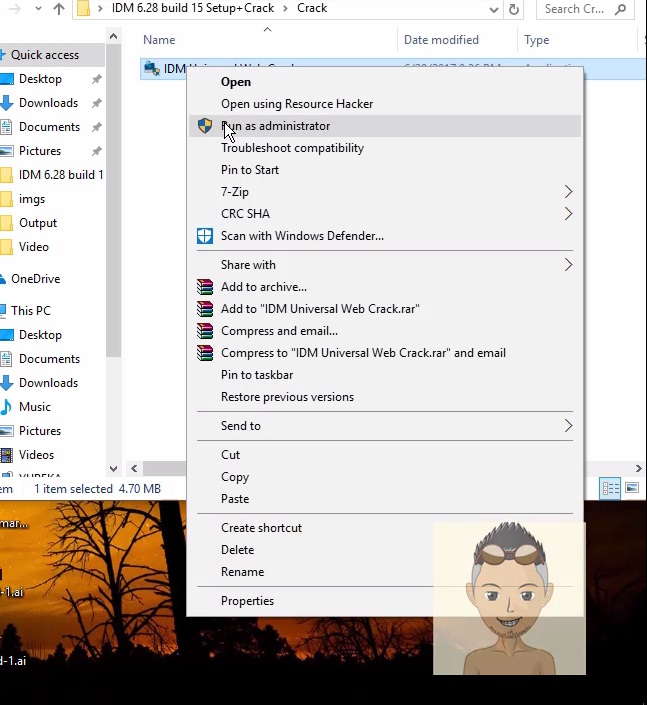Screen dimensions: 647x705
Task: Open Downloads under Quick access
Action: click(x=49, y=103)
